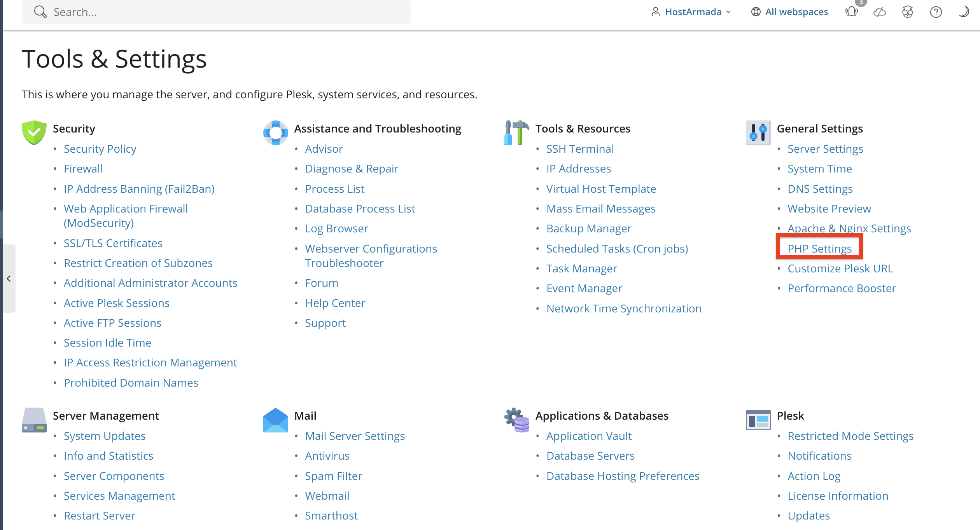980x530 pixels.
Task: Click the Applications & Databases gears icon
Action: point(516,420)
